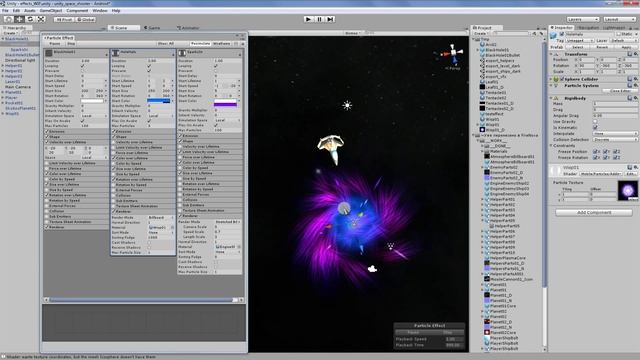Click the Add Component button
640x360 pixels.
[x=594, y=212]
